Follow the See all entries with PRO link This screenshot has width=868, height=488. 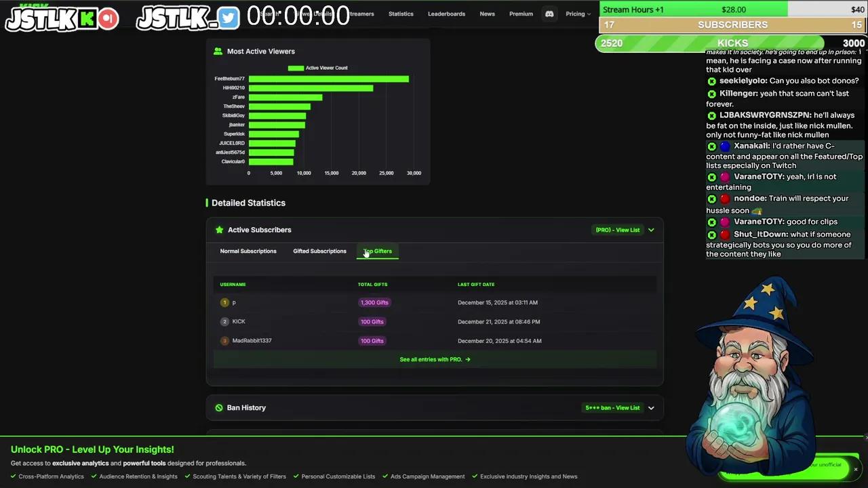[x=435, y=360]
